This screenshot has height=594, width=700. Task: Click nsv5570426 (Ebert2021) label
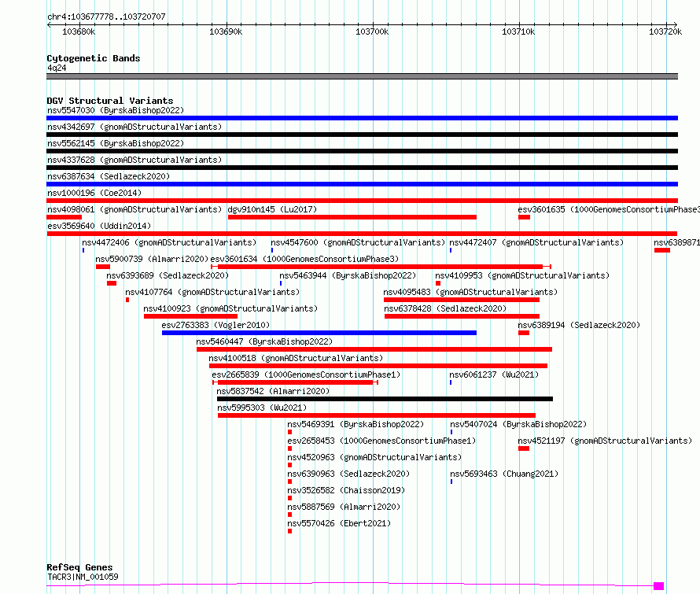click(x=339, y=523)
